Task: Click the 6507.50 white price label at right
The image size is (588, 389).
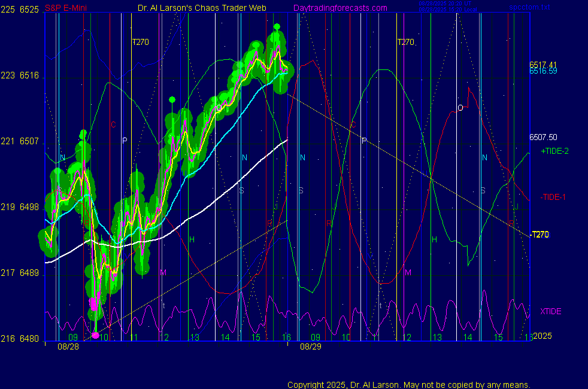Action: [x=543, y=137]
